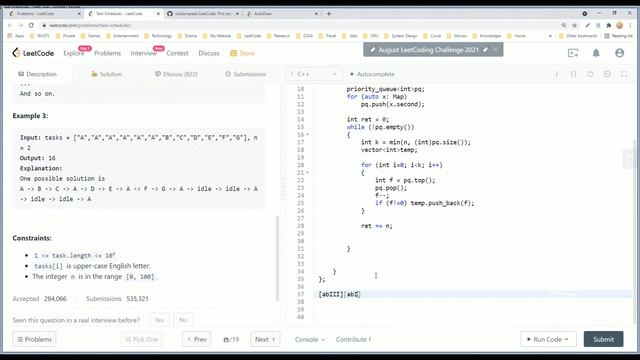
Task: Expand Other bookmarks folder
Action: tap(578, 36)
